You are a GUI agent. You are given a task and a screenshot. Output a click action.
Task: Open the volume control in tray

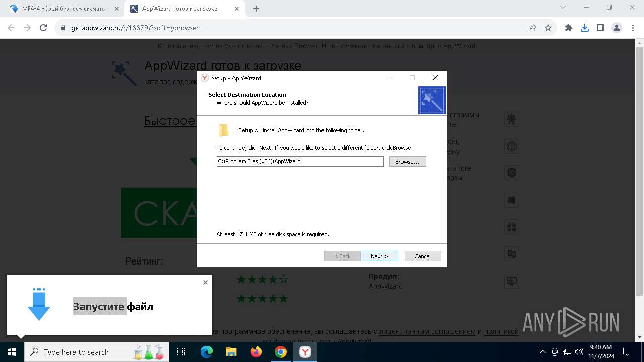click(579, 352)
